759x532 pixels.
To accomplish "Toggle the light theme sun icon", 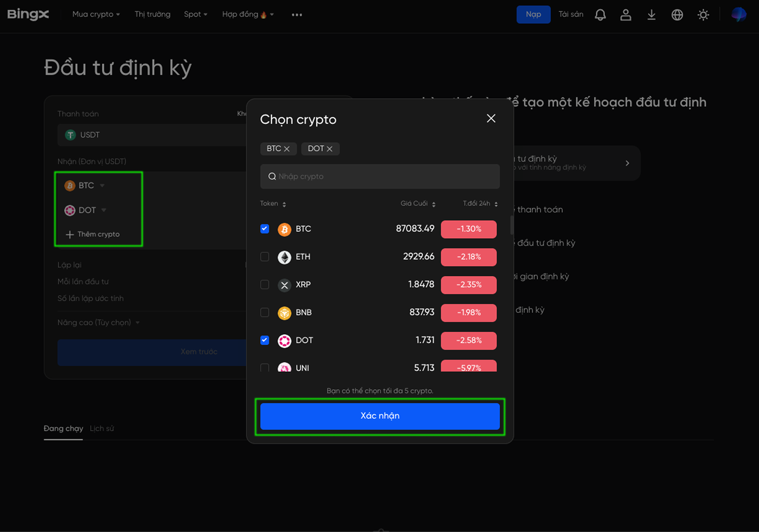I will pos(703,15).
